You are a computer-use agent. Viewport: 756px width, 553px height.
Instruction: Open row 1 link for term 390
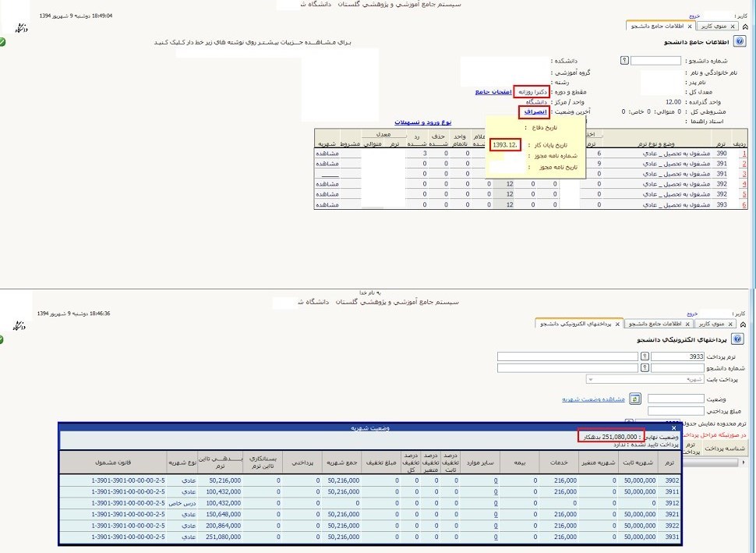744,154
